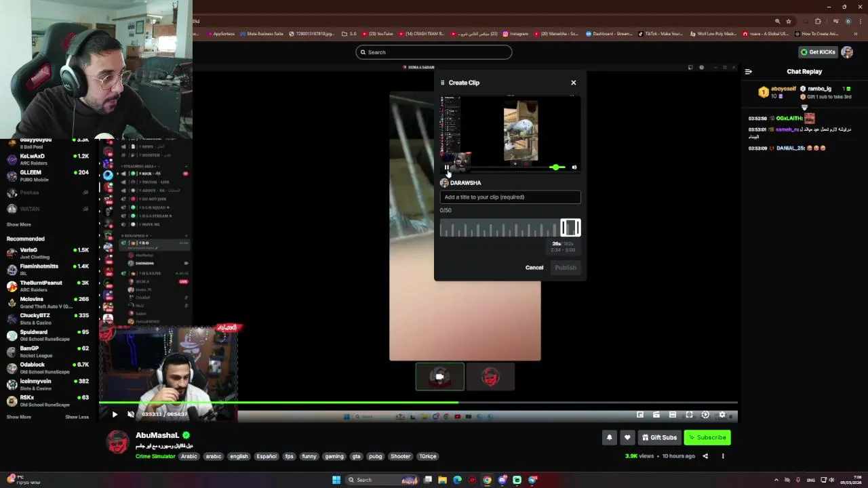868x488 pixels.
Task: Toggle notification bell for AbuMashaL
Action: click(x=609, y=437)
